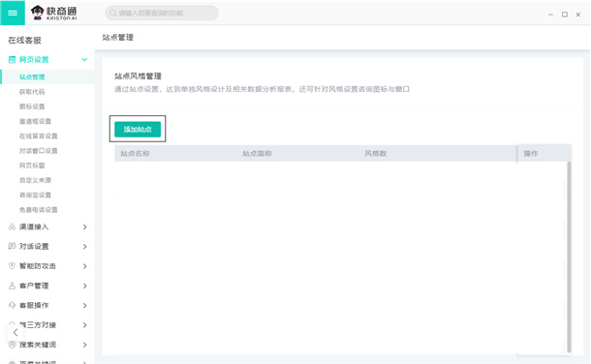Open 免费电话设置 submenu item
Viewport: 591px width, 364px height.
[39, 210]
